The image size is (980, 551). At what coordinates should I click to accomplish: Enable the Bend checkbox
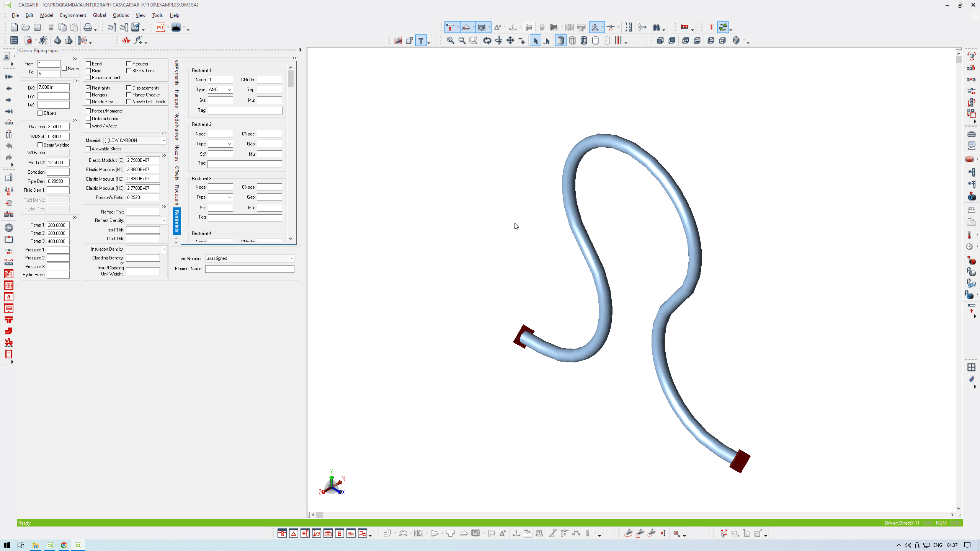coord(88,64)
